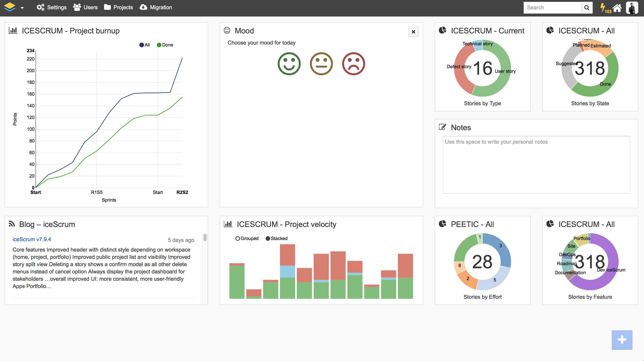Image resolution: width=644 pixels, height=361 pixels.
Task: Click the edit icon on the Notes widget
Action: click(x=443, y=127)
